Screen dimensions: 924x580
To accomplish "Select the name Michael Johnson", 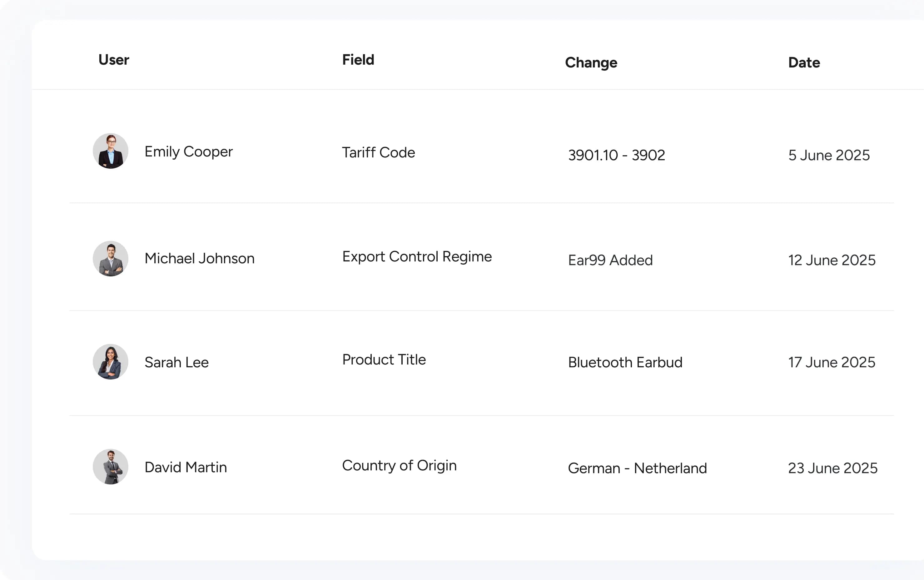I will [200, 259].
